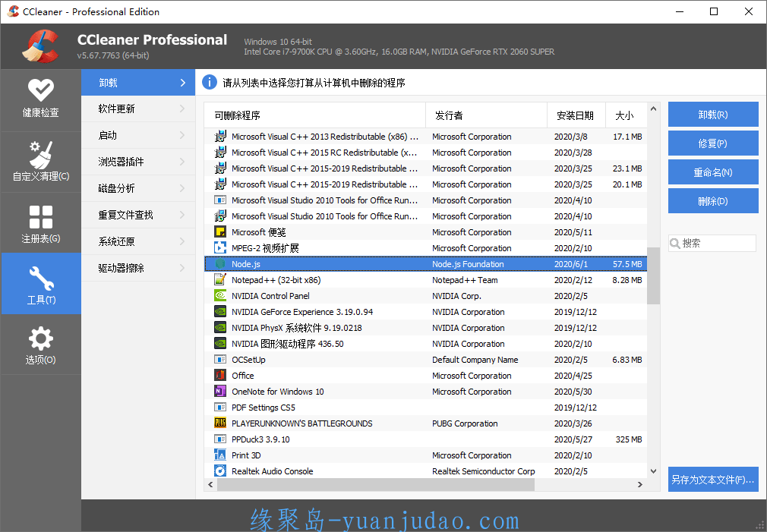
Task: Click the Visual C++ 2013 Redistributable icon
Action: tap(220, 137)
